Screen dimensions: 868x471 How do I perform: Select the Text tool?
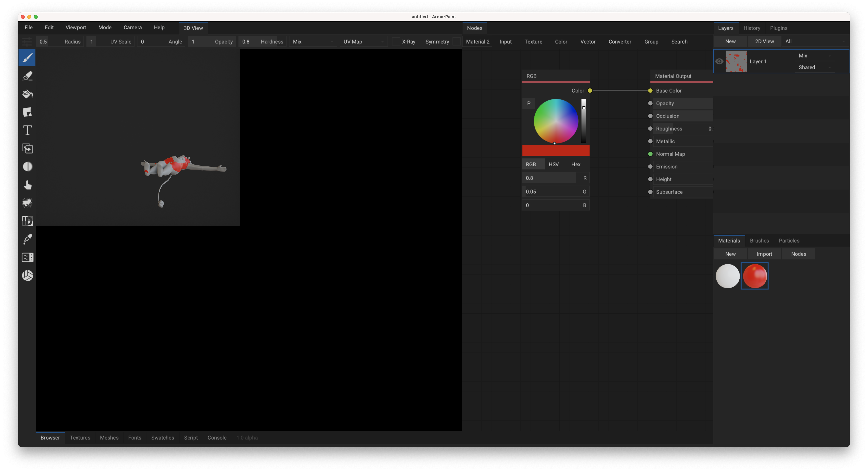27,130
